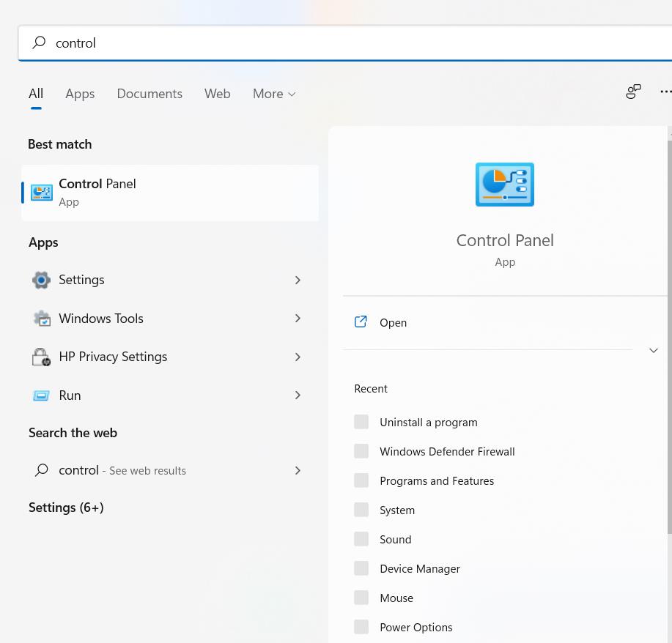Viewport: 672px width, 643px height.
Task: Expand the 'control' web results arrow
Action: pos(298,470)
